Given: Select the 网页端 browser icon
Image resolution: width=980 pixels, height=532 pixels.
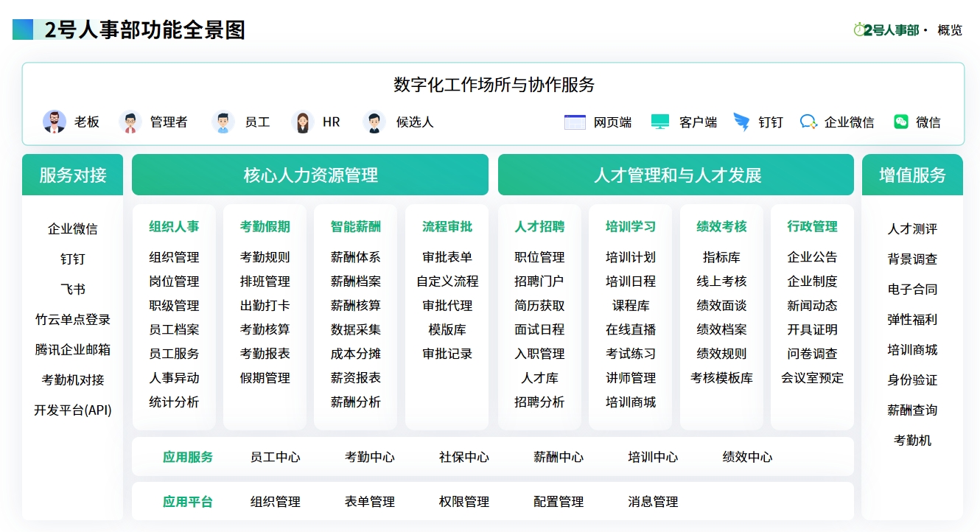Looking at the screenshot, I should coord(575,122).
